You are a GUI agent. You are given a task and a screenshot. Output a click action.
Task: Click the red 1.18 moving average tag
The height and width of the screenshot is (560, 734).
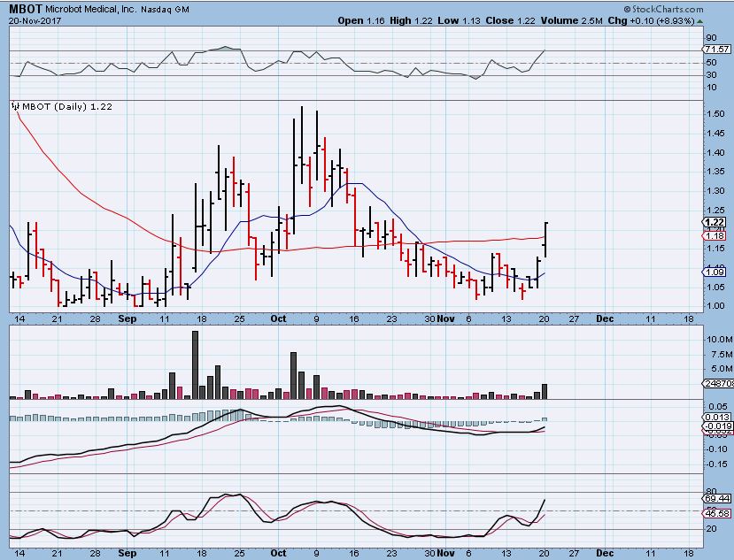(715, 236)
